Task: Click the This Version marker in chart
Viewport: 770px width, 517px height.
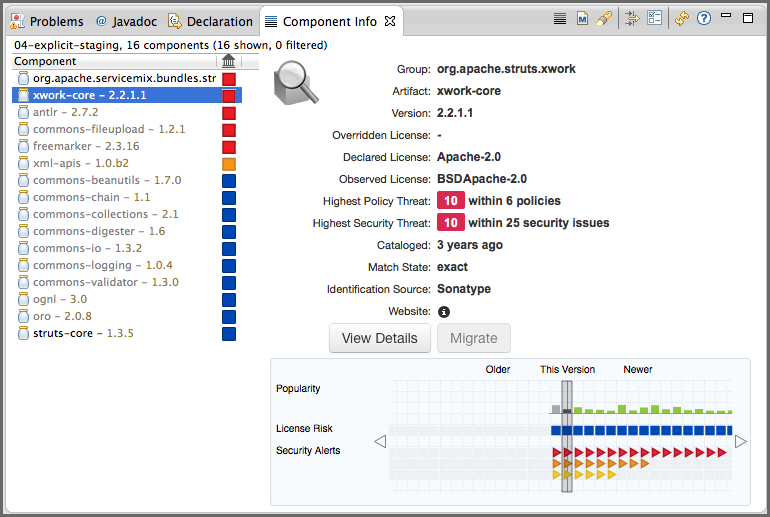Action: point(567,436)
